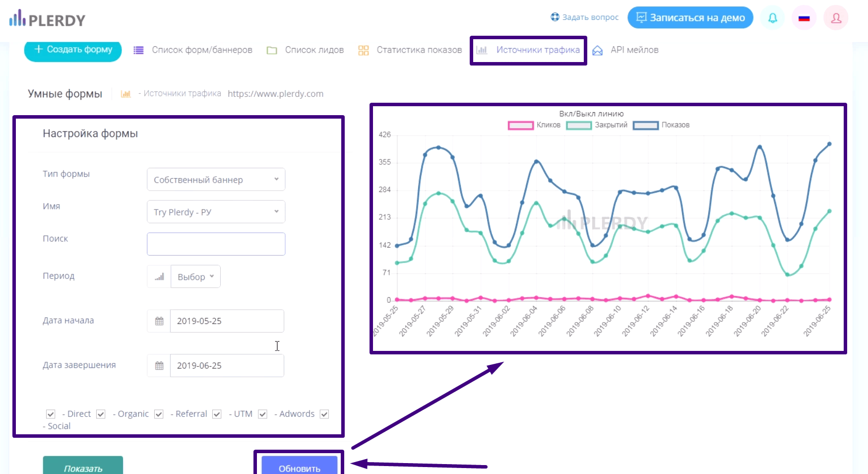Click the list icon beside Список форм/баннеров
This screenshot has width=868, height=474.
coord(138,50)
